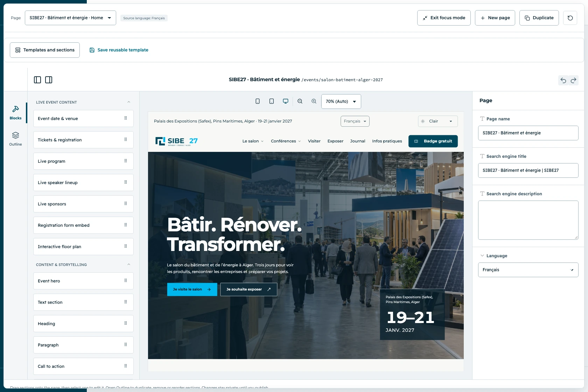Open Templates and sections
Screen dimensions: 588x392
tap(45, 50)
